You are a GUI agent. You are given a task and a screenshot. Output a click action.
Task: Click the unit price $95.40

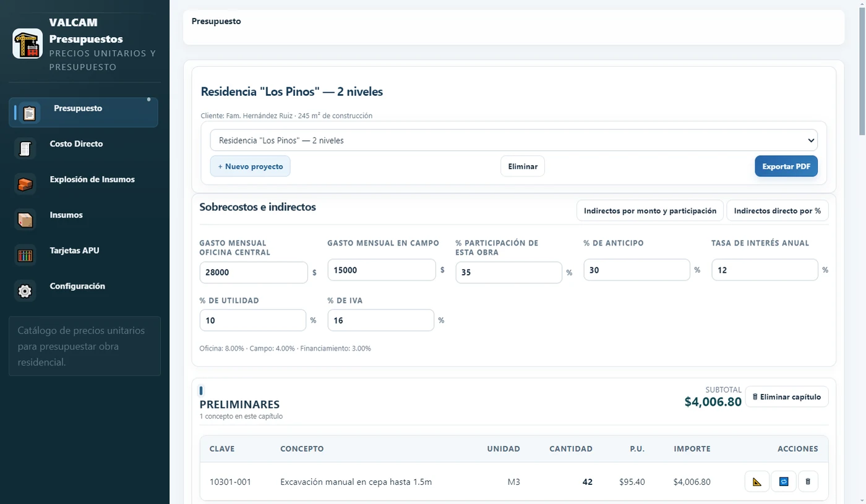click(632, 482)
